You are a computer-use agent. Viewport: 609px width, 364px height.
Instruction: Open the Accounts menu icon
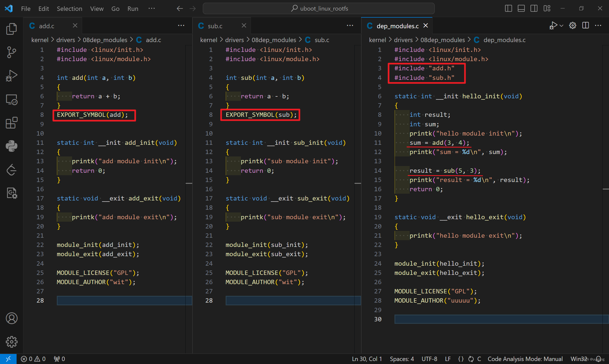(11, 318)
